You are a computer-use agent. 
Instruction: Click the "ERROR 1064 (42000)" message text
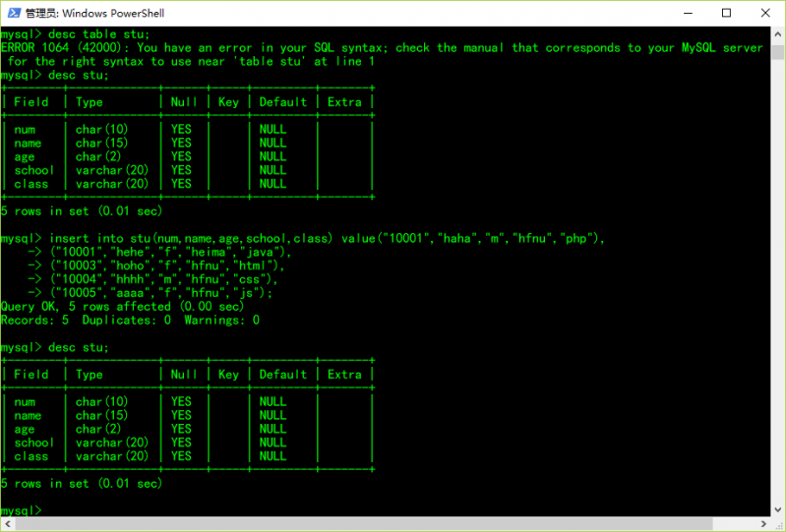pyautogui.click(x=65, y=47)
